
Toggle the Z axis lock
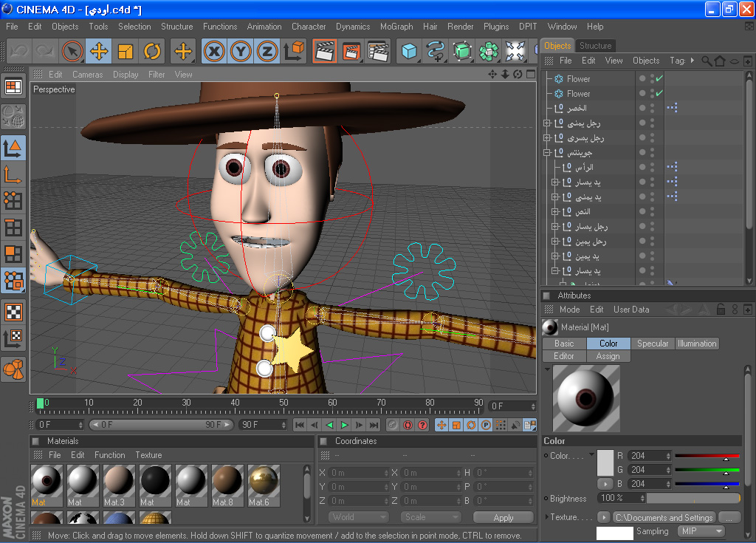pos(267,51)
